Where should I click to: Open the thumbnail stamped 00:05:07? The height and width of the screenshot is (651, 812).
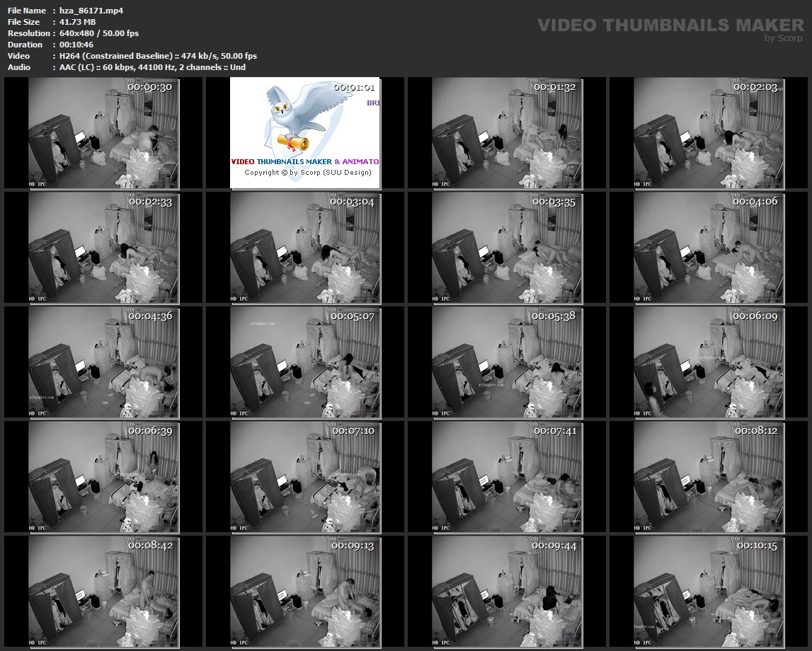pyautogui.click(x=305, y=362)
